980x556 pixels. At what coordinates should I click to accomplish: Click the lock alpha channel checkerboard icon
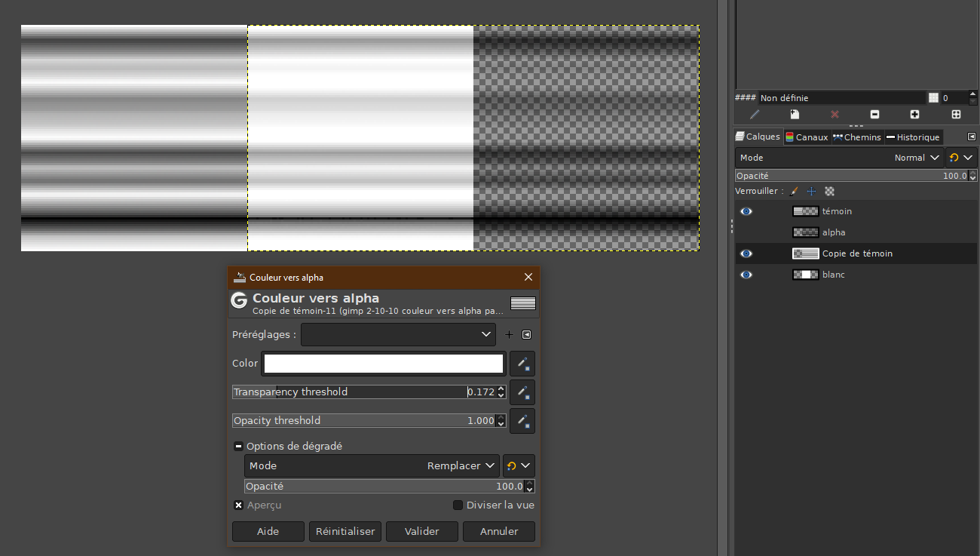829,192
